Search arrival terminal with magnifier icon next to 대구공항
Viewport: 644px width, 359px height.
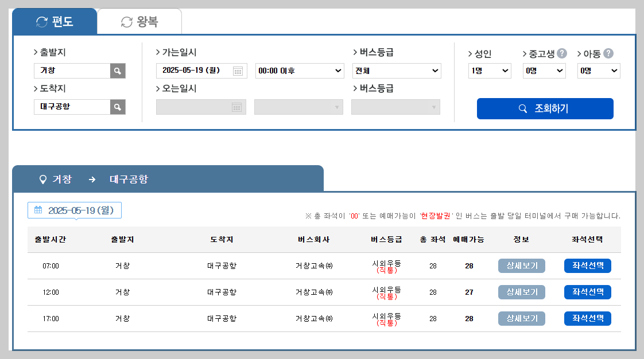(x=118, y=107)
